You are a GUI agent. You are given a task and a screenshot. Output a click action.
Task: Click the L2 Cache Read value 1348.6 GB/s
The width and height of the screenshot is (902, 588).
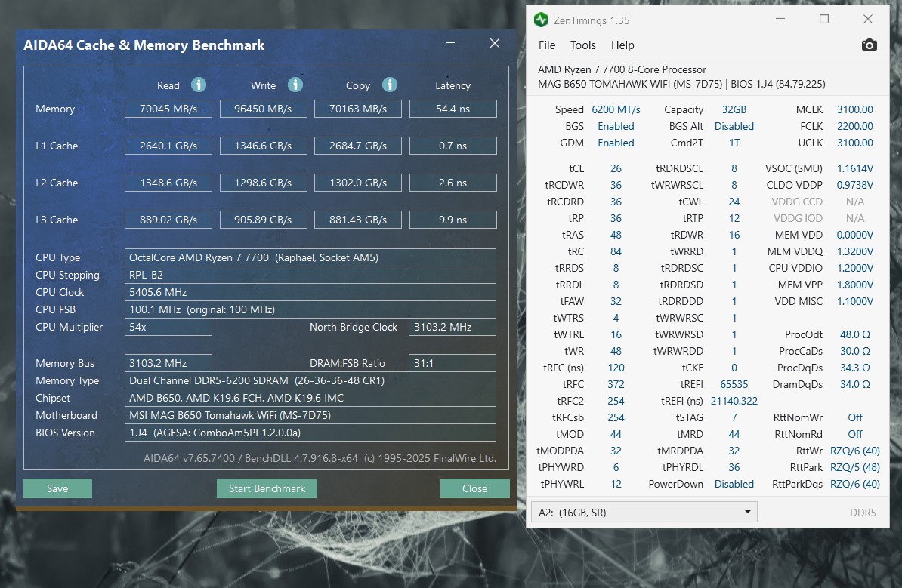[168, 183]
